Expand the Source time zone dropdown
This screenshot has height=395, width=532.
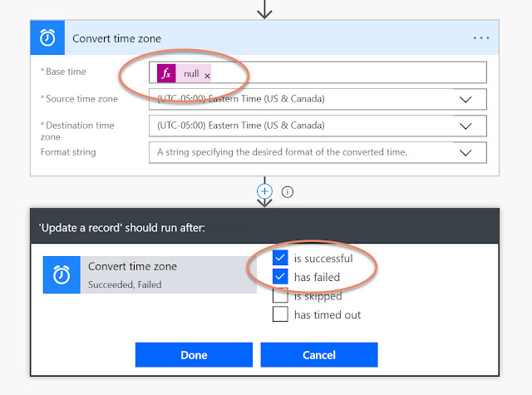465,100
